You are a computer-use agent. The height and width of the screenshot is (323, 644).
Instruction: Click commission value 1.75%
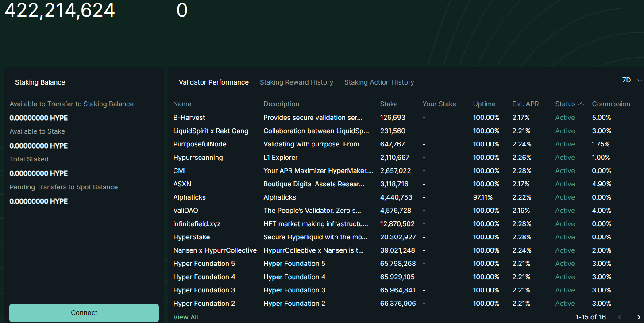coord(601,144)
